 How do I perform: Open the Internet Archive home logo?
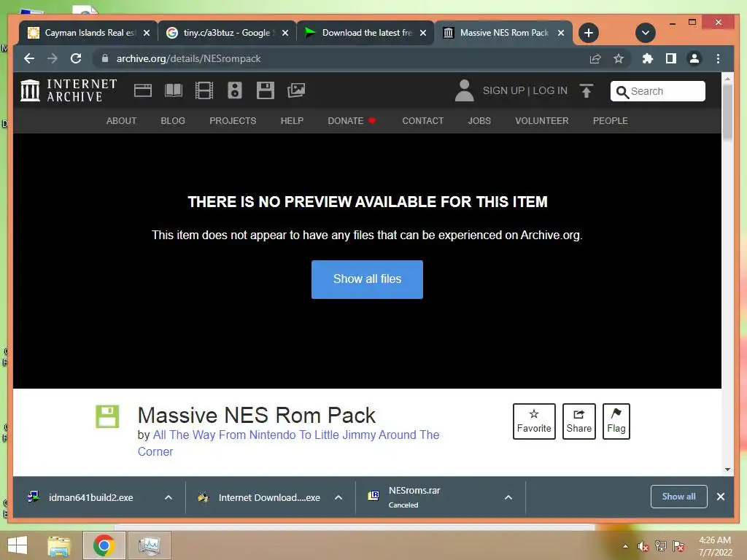[x=69, y=90]
